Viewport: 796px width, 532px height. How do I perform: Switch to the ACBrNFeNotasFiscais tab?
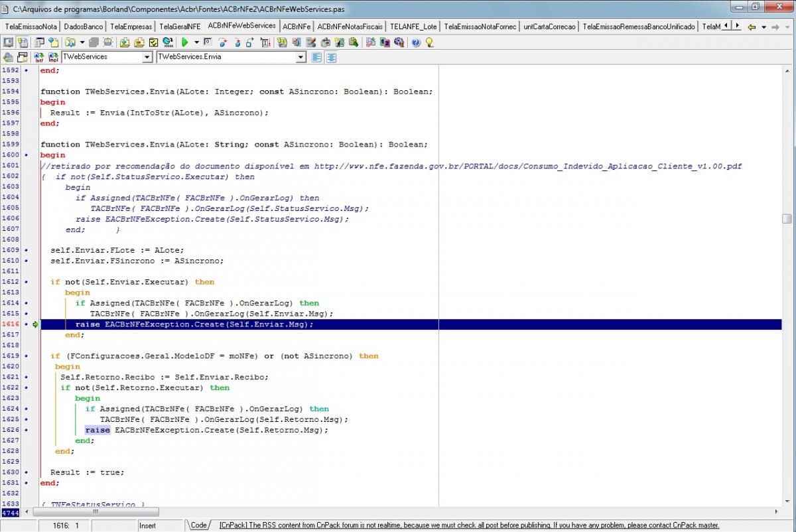tap(350, 27)
